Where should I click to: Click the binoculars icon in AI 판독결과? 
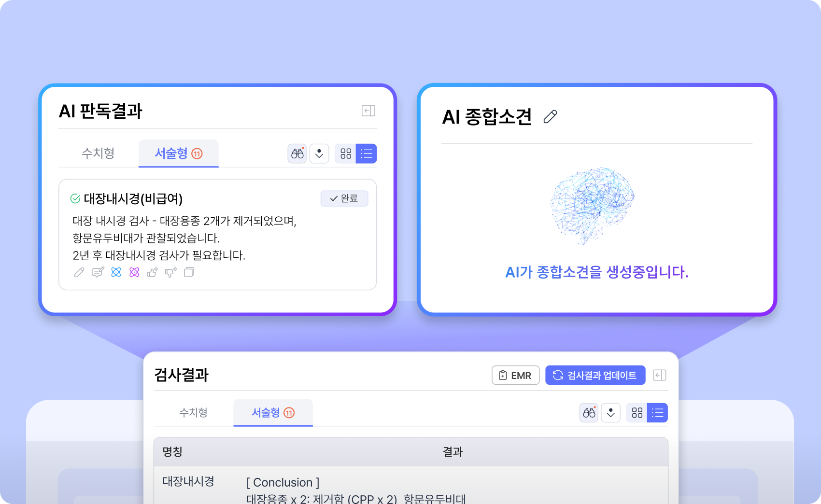click(297, 154)
